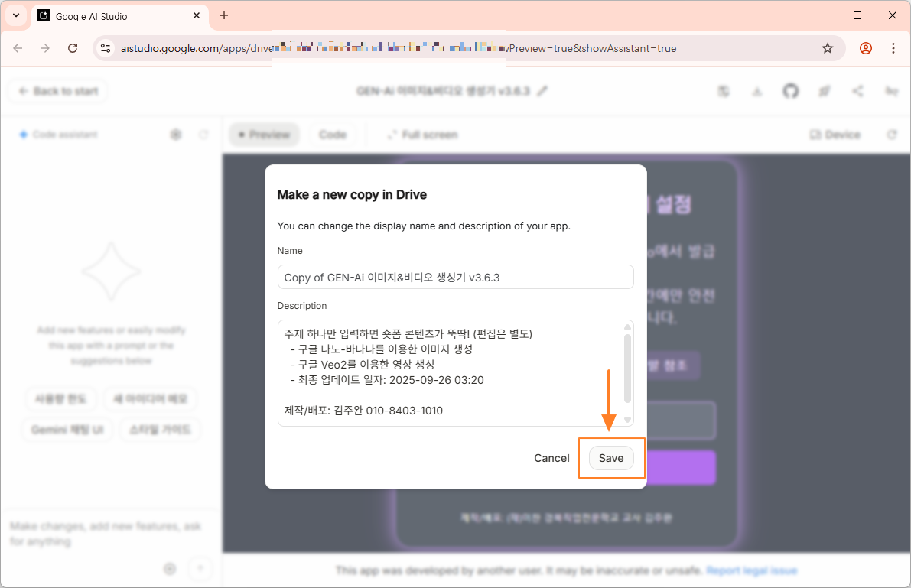Click the add attachment plus icon
This screenshot has height=588, width=911.
point(170,568)
